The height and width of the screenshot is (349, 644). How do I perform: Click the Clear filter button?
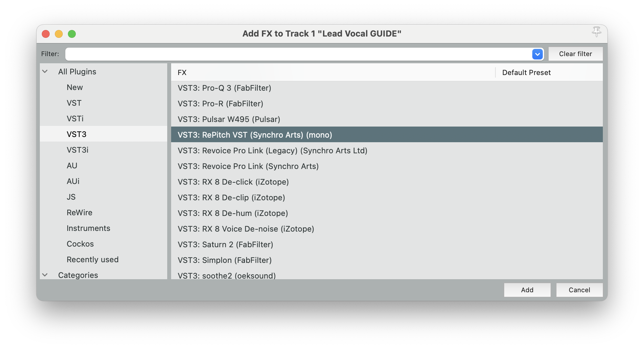[575, 54]
